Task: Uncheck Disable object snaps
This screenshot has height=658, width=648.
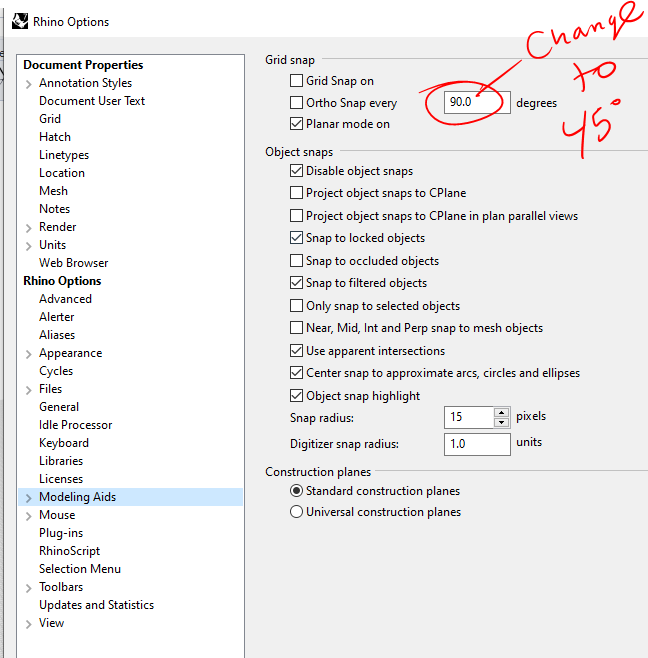Action: [x=296, y=171]
